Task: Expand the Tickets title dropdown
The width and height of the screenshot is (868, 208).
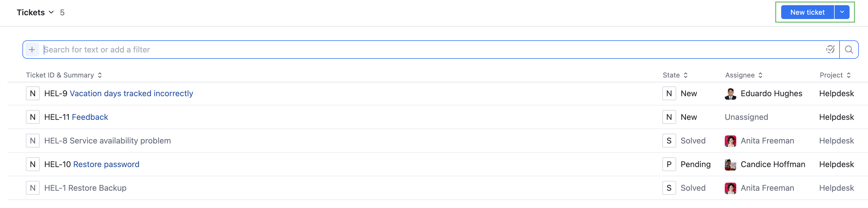Action: (x=51, y=12)
